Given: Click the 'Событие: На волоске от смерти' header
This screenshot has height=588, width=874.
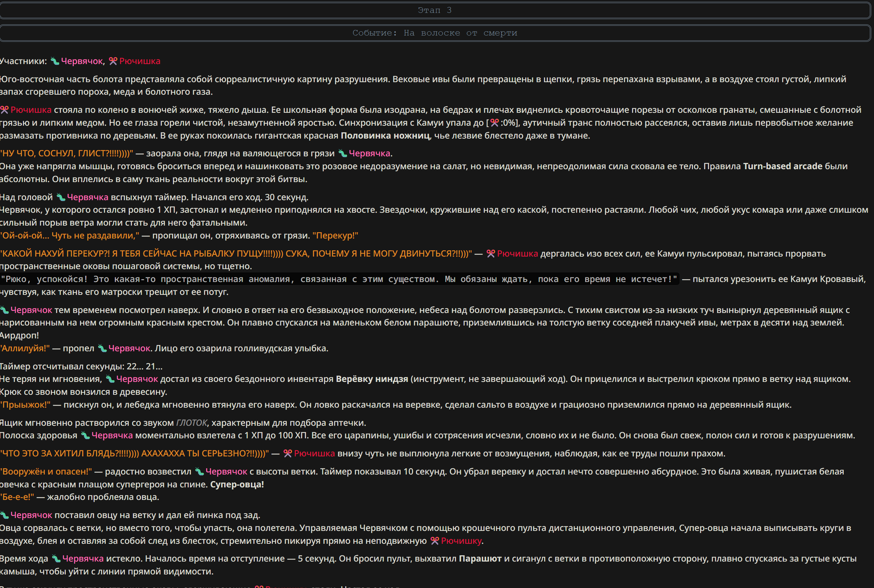Looking at the screenshot, I should (x=435, y=33).
